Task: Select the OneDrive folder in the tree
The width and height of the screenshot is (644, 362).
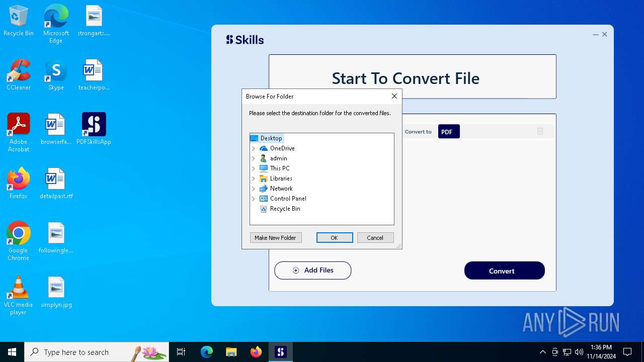Action: (x=282, y=148)
